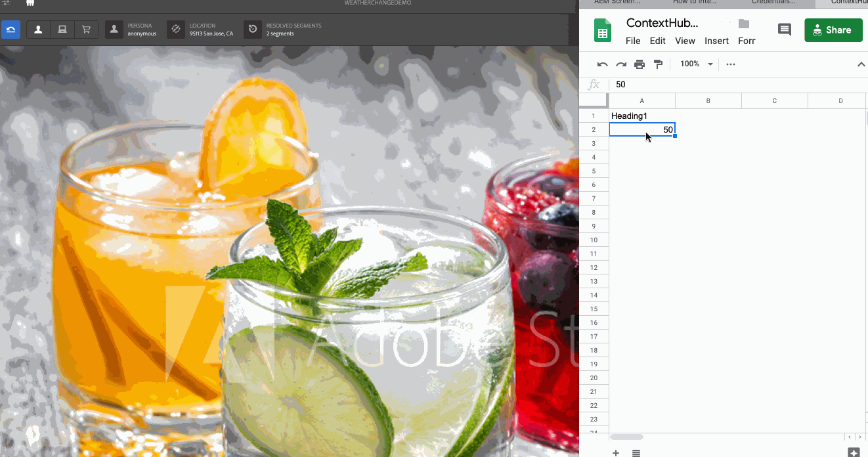The image size is (868, 457).
Task: Open the Explore button at bottom right
Action: [x=854, y=452]
